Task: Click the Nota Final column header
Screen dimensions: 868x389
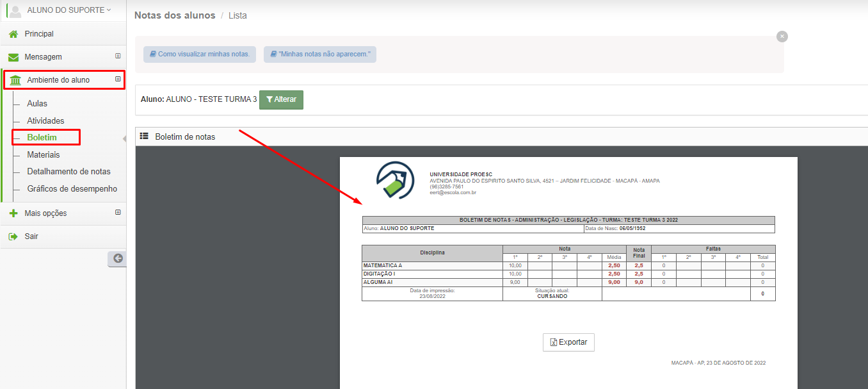Action: click(x=639, y=253)
